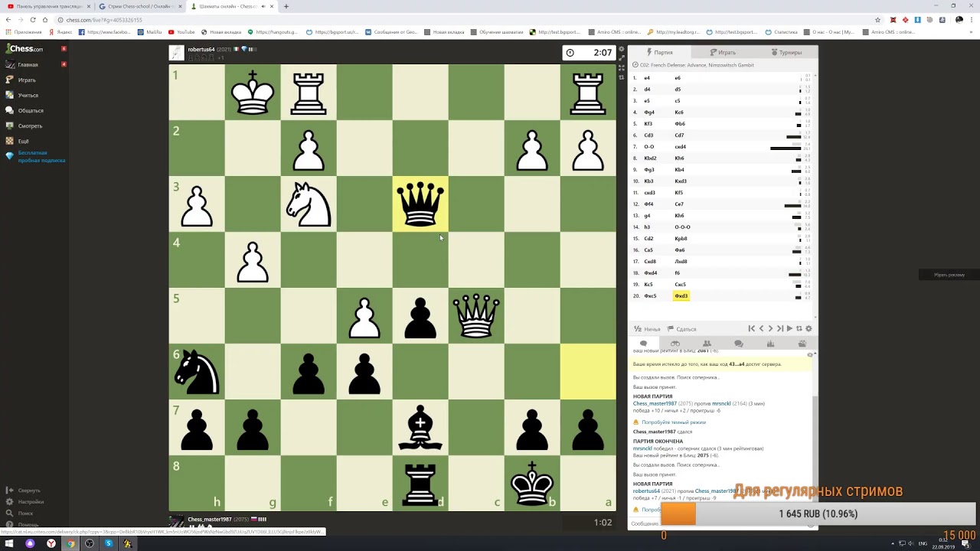Hide chat with the eye icon
The width and height of the screenshot is (980, 551).
click(x=810, y=354)
